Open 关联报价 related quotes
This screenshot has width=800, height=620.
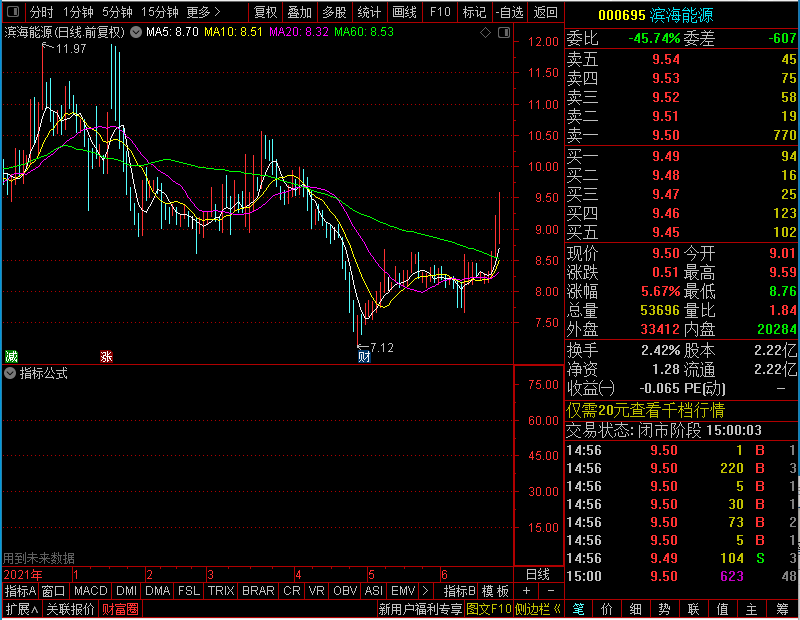click(x=70, y=609)
